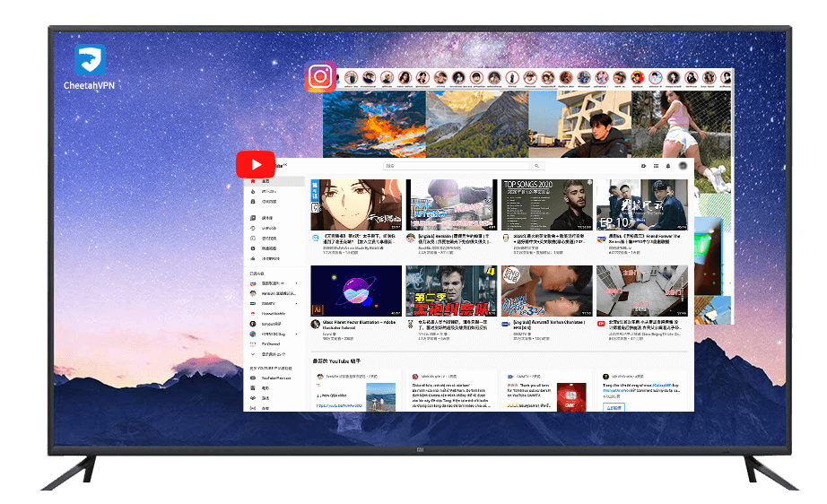Viewport: 827px width, 504px height.
Task: Select the Home icon in YouTube sidebar
Action: 253,181
